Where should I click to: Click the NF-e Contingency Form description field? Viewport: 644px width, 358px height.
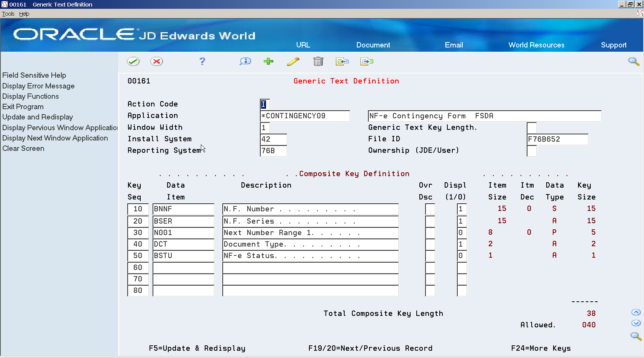coord(485,116)
